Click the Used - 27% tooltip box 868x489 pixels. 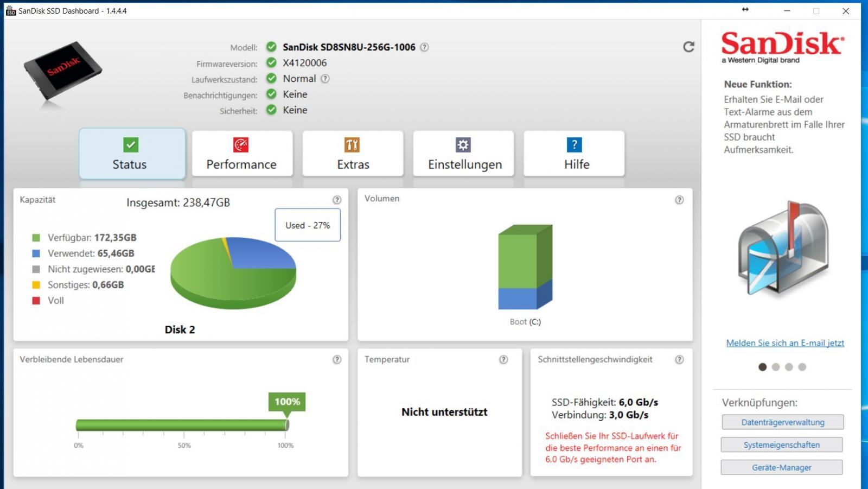(x=308, y=225)
